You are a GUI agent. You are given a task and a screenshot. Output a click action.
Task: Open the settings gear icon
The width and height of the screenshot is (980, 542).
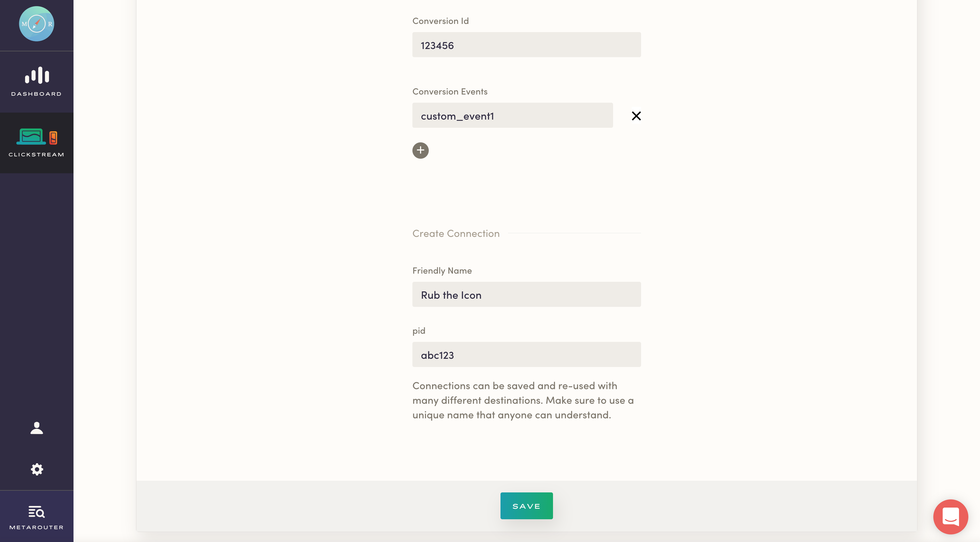tap(36, 469)
